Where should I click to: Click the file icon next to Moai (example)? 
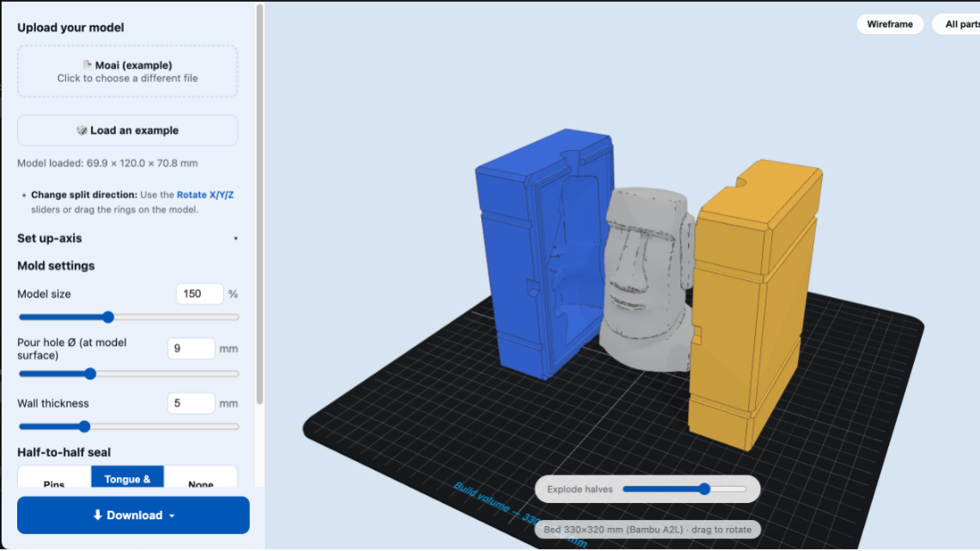pos(88,65)
